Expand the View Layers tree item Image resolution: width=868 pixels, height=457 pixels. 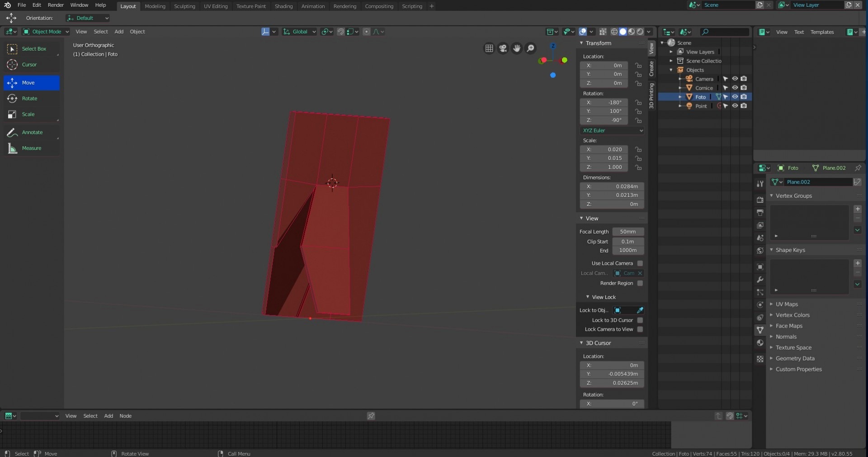[x=671, y=52]
